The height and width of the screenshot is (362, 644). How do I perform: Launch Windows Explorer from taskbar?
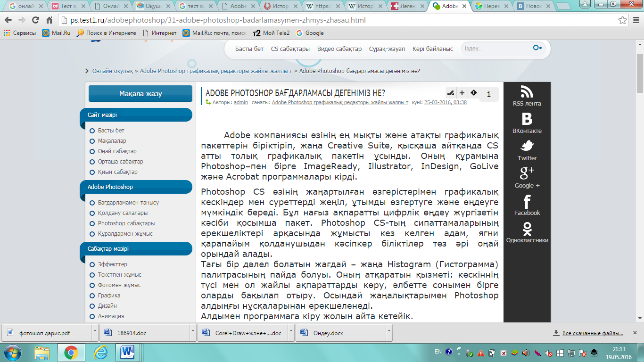pos(42,352)
